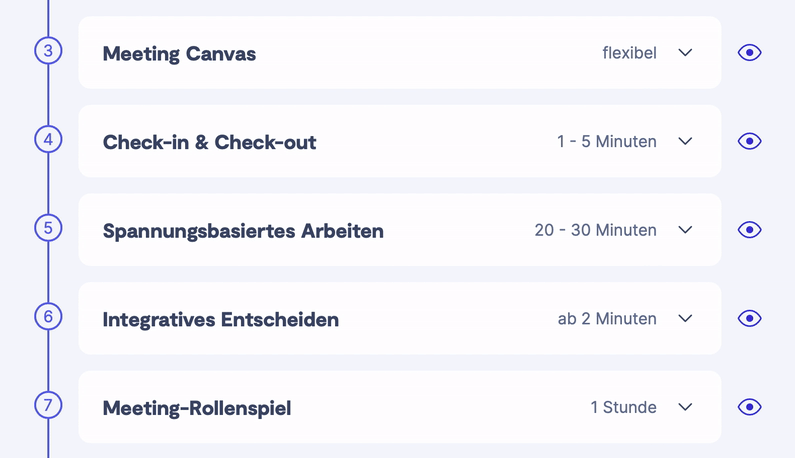This screenshot has width=795, height=458.
Task: Toggle eye icon for Meeting Canvas
Action: coord(749,53)
